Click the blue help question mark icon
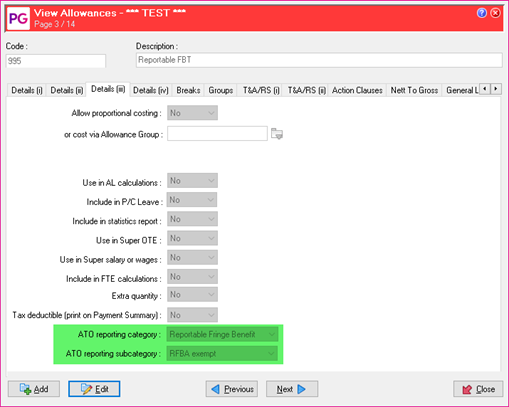The image size is (509, 407). [482, 13]
